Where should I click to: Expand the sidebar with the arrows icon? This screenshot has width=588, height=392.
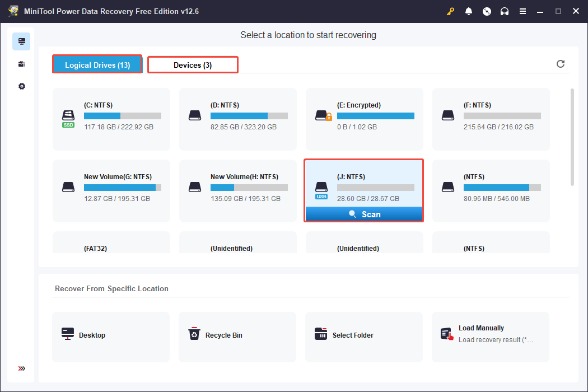21,368
